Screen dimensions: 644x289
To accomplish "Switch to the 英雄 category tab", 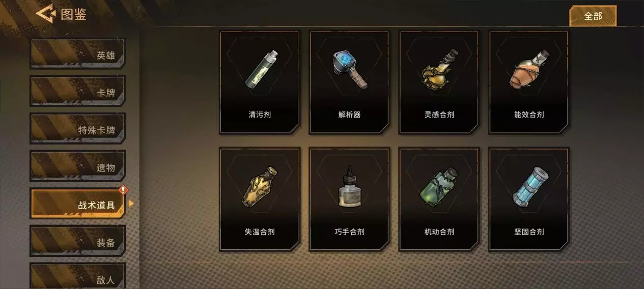I will click(77, 54).
